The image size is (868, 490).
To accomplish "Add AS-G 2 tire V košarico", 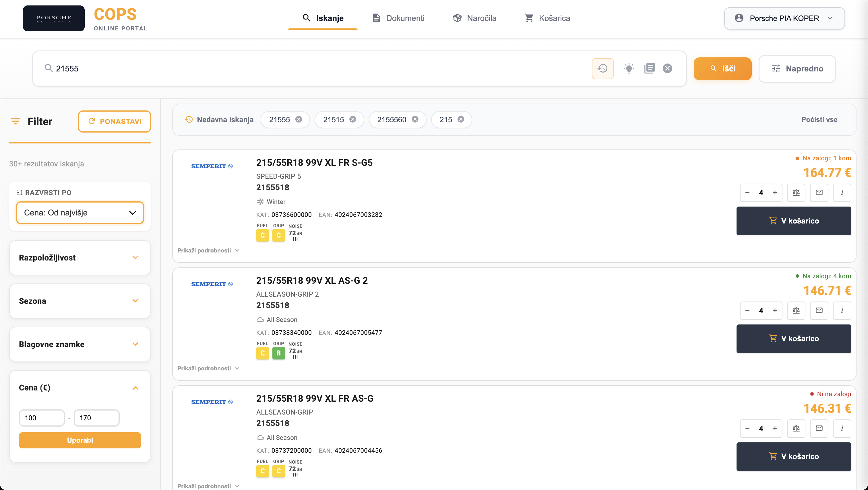I will click(794, 339).
